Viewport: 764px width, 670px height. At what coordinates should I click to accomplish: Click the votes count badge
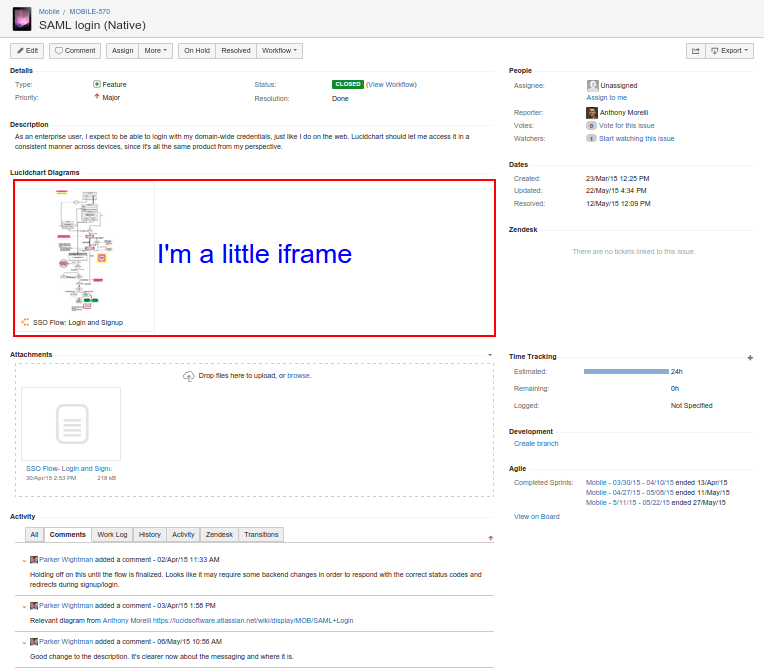(591, 126)
